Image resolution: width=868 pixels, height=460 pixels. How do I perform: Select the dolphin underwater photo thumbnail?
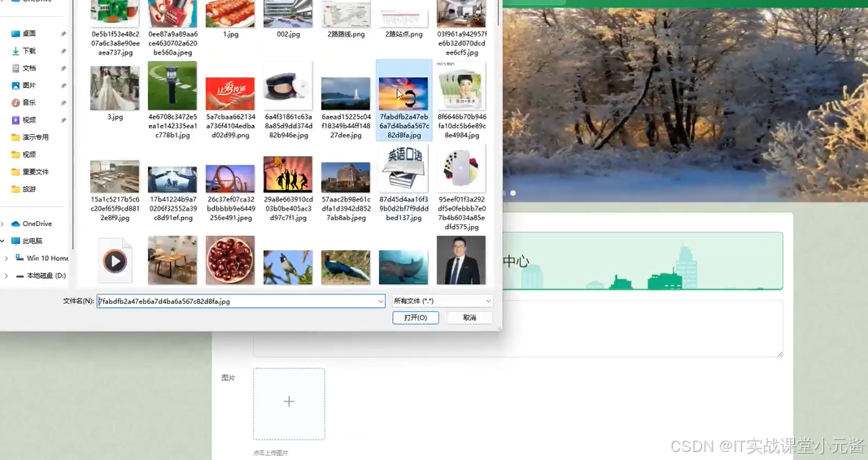[403, 267]
